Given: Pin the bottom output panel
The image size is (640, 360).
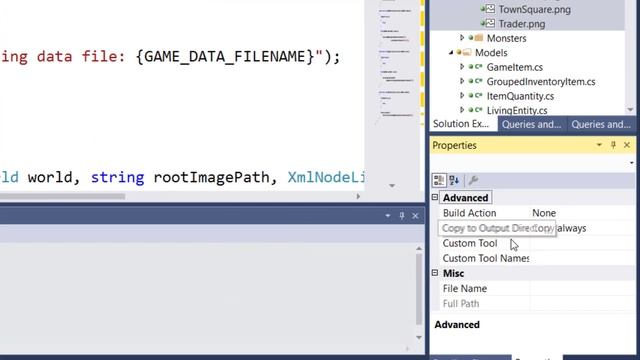Looking at the screenshot, I should 402,216.
